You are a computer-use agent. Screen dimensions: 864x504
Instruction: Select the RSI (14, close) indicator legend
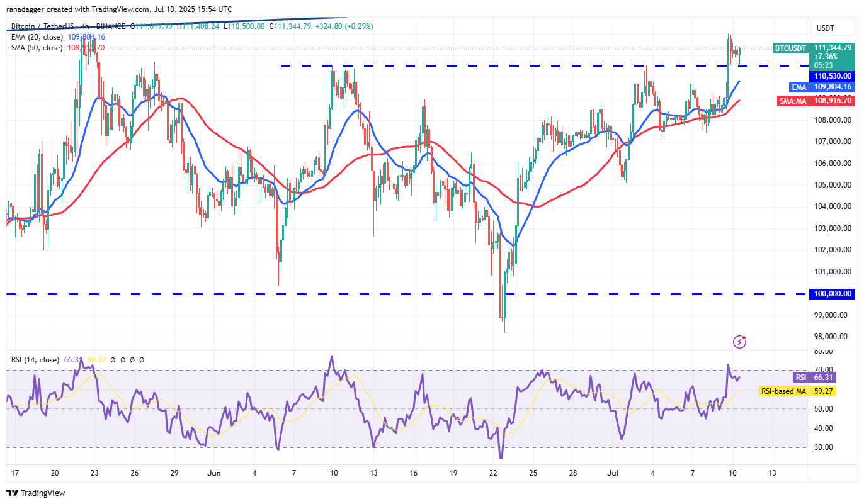coord(34,360)
